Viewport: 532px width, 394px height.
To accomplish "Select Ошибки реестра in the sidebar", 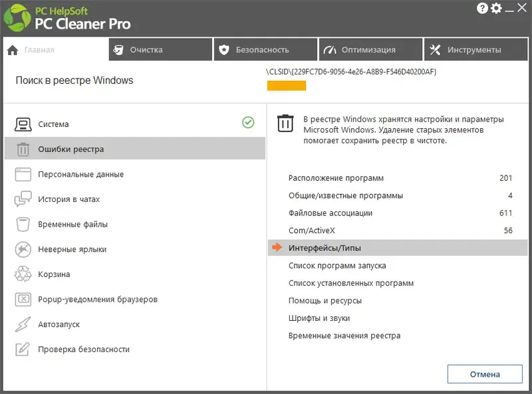I will (x=135, y=149).
